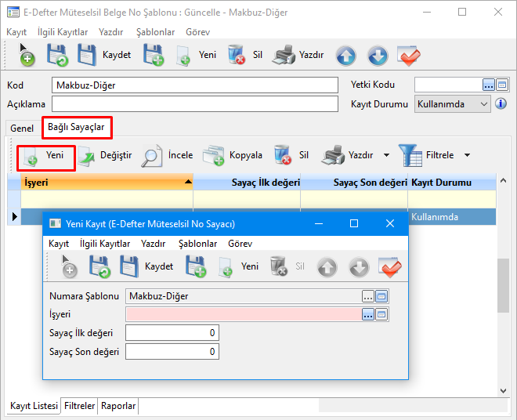517x420 pixels.
Task: Click the Sil delete icon in main toolbar
Action: pyautogui.click(x=237, y=56)
